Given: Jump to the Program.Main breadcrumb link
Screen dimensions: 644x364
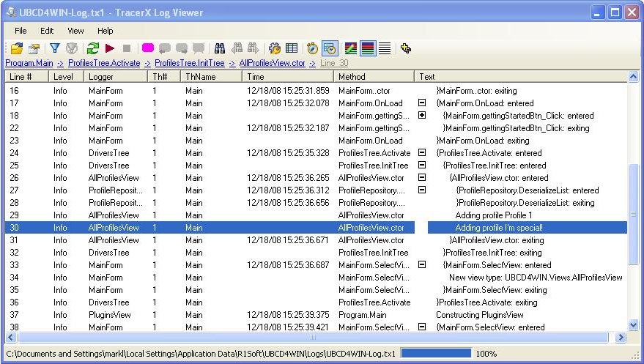Looking at the screenshot, I should pyautogui.click(x=29, y=63).
